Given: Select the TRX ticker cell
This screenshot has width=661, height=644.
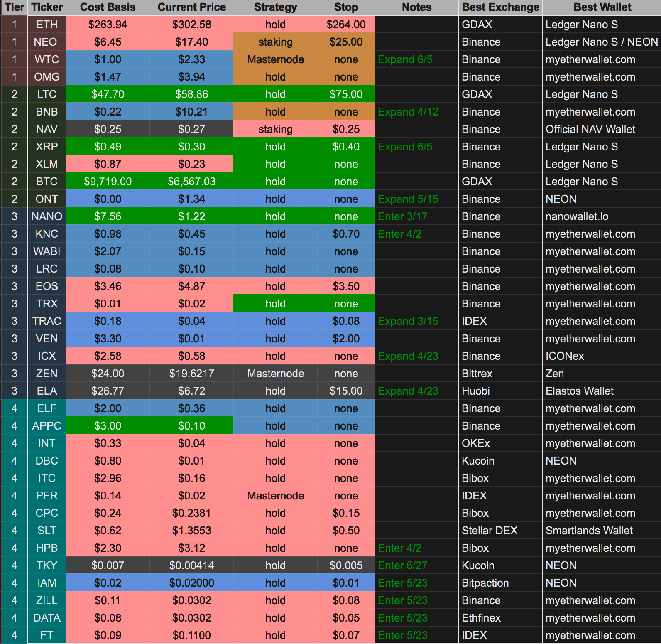Looking at the screenshot, I should [x=47, y=304].
